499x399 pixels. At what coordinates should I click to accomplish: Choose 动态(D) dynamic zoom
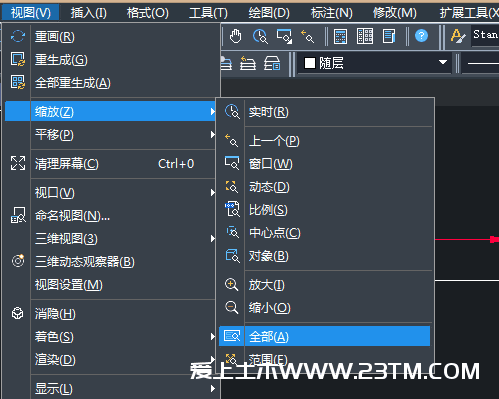[269, 187]
